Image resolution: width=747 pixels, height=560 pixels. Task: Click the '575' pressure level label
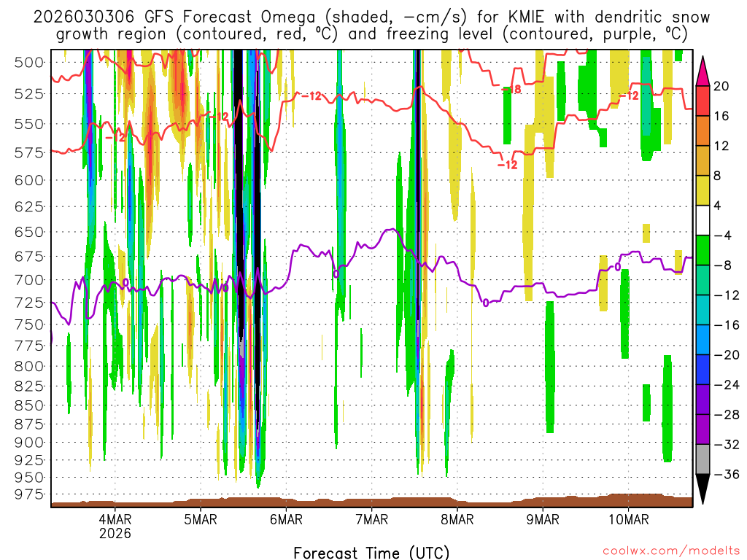(x=29, y=153)
